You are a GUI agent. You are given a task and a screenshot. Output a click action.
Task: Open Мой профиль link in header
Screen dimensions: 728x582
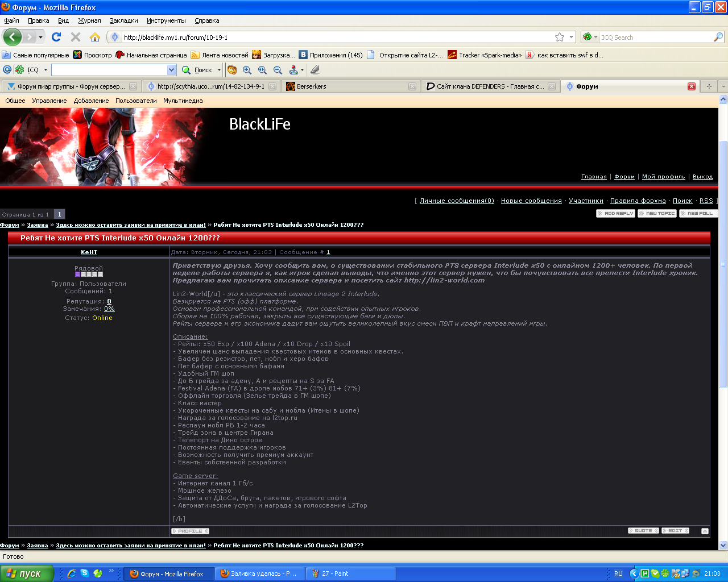(x=663, y=177)
